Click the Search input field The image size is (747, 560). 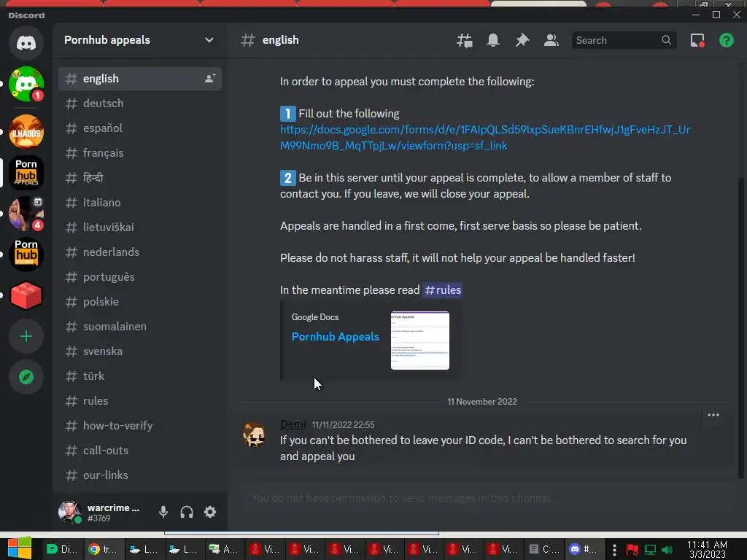click(624, 41)
